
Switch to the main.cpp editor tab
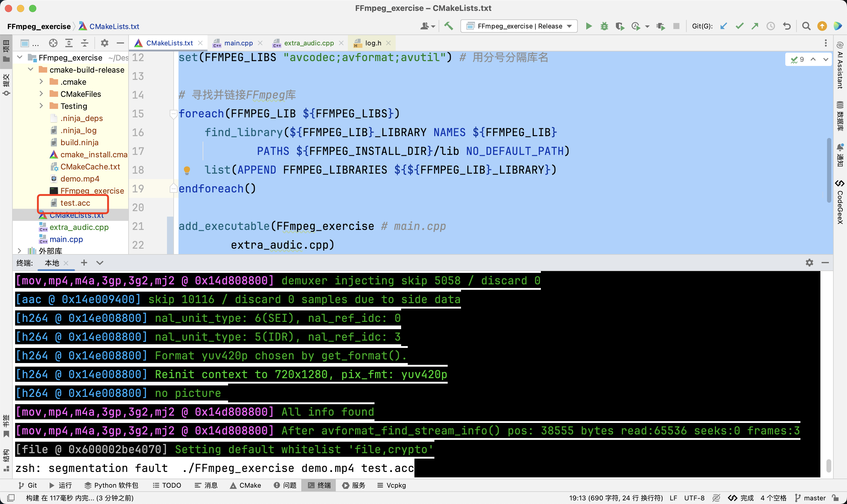238,43
